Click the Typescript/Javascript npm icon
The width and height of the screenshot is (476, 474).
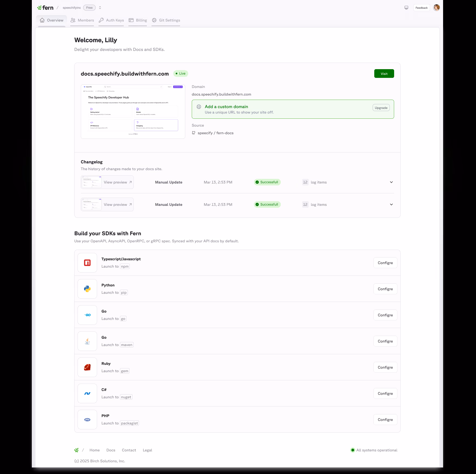coord(87,263)
